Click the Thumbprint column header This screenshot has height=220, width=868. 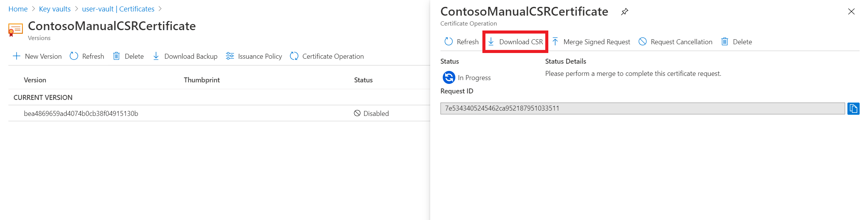(x=202, y=80)
